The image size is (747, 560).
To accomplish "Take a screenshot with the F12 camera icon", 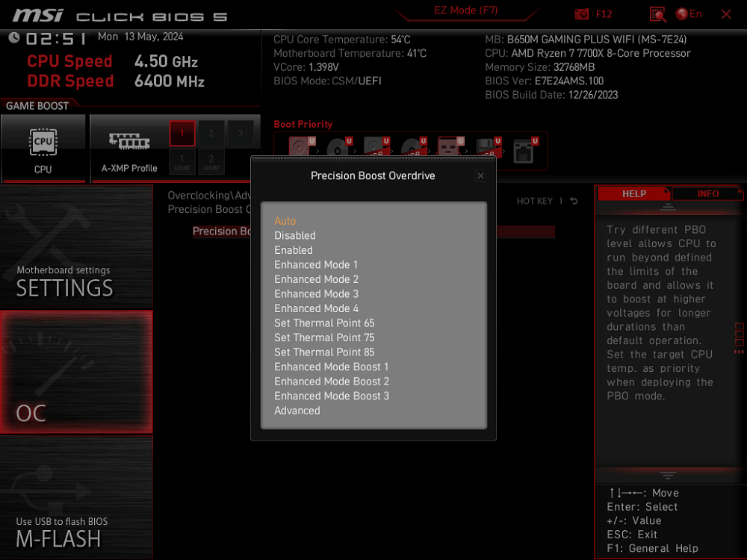I will point(582,13).
